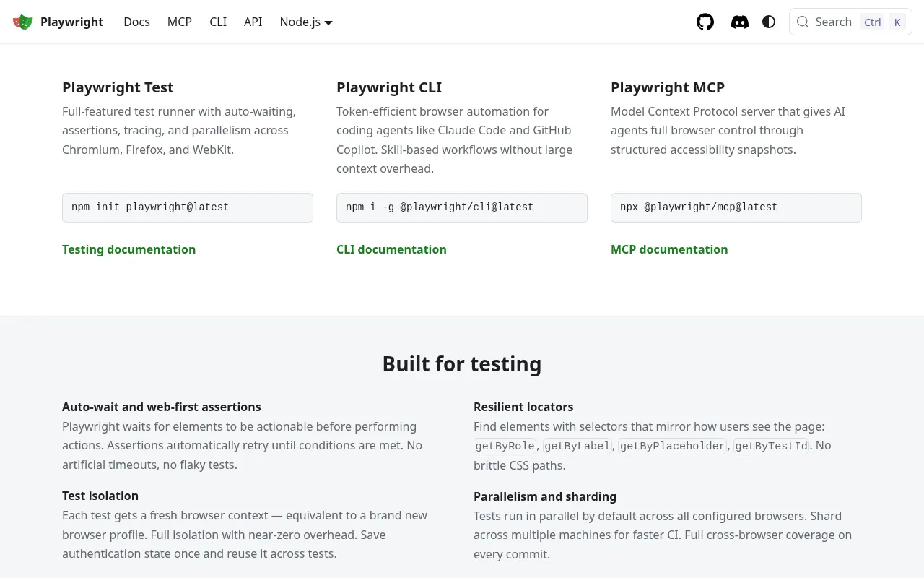Focus the Search box

(850, 22)
